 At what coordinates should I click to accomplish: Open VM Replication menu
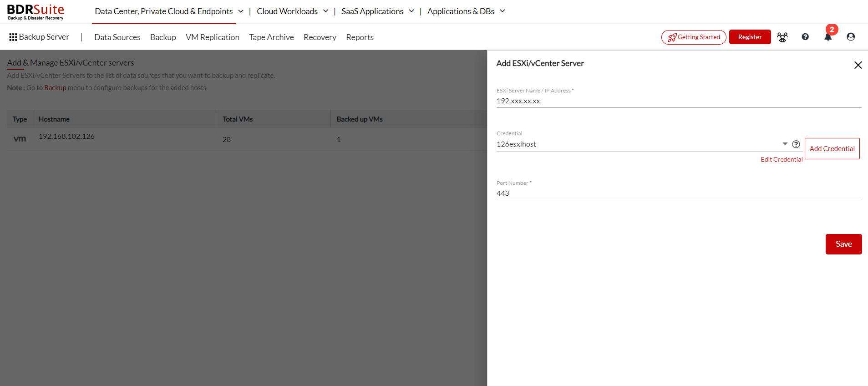[x=213, y=37]
